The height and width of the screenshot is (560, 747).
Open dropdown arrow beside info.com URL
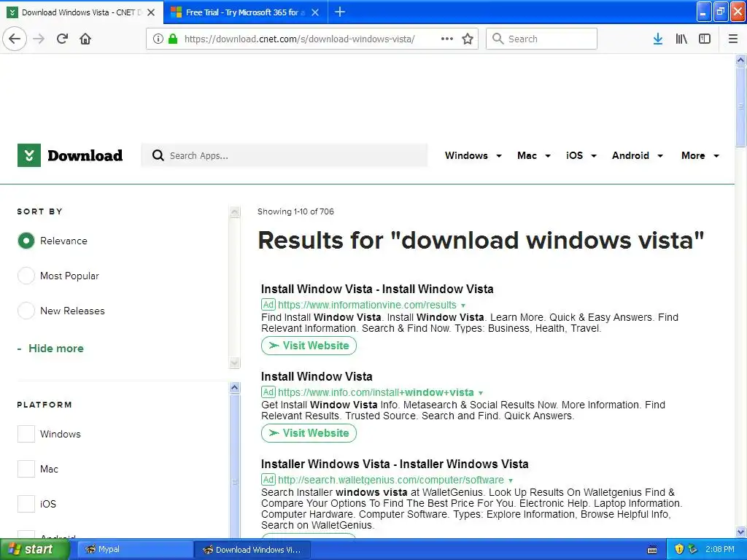481,393
